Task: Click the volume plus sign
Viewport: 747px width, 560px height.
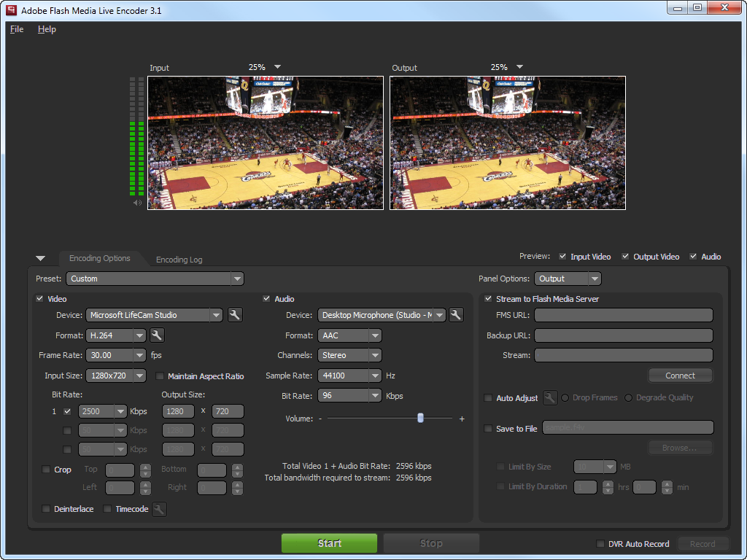Action: [x=462, y=419]
